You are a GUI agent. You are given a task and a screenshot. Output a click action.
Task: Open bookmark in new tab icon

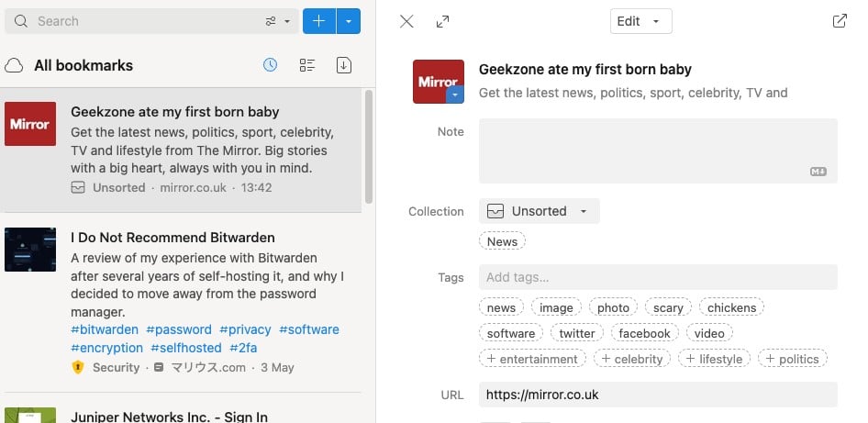coord(840,21)
